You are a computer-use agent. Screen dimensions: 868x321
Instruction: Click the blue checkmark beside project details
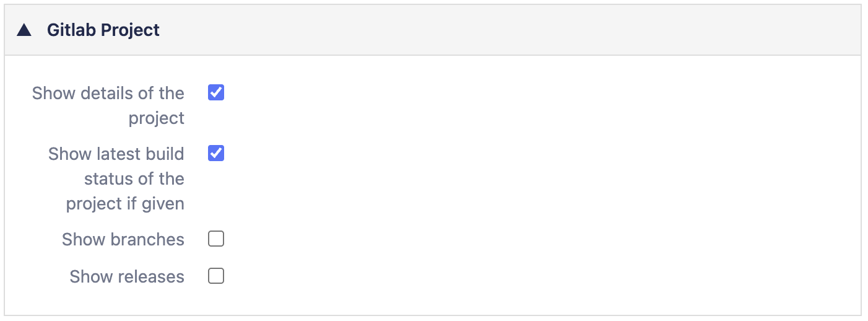[x=216, y=93]
